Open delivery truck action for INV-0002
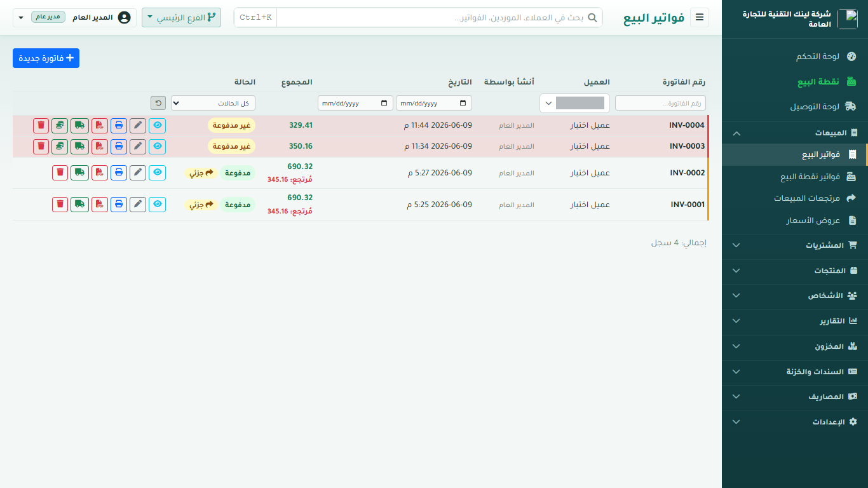The height and width of the screenshot is (488, 868). pos(79,172)
